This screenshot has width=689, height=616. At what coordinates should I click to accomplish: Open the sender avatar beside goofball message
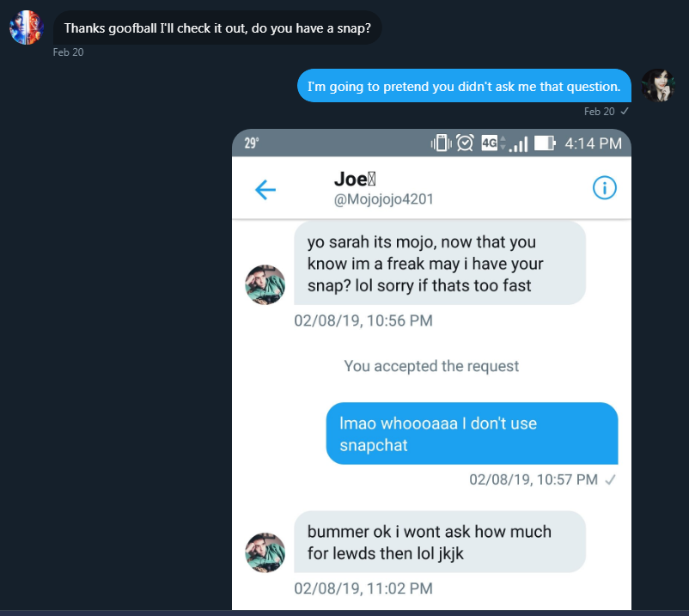coord(27,27)
